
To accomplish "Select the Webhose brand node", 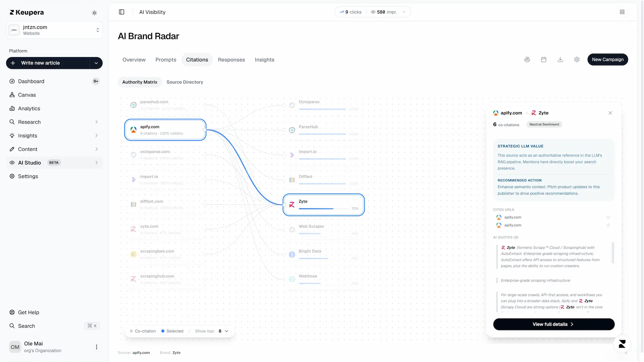I will (x=324, y=279).
